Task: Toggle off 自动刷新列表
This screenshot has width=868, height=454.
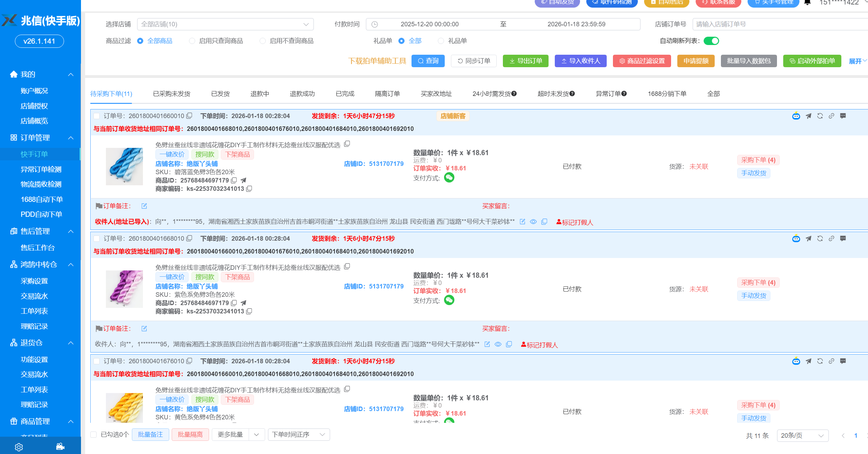Action: coord(712,41)
